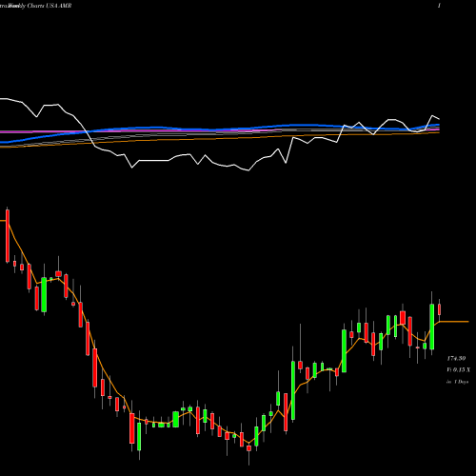Click the 174.39 price label
Screen dimensions: 476x476
tap(456, 358)
